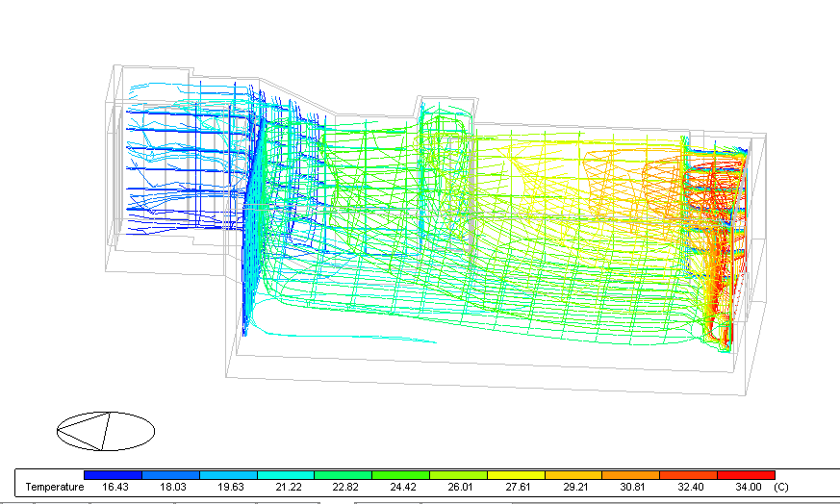Click the 30.81 legend value
Screen dimensions: 840x504
[x=633, y=487]
